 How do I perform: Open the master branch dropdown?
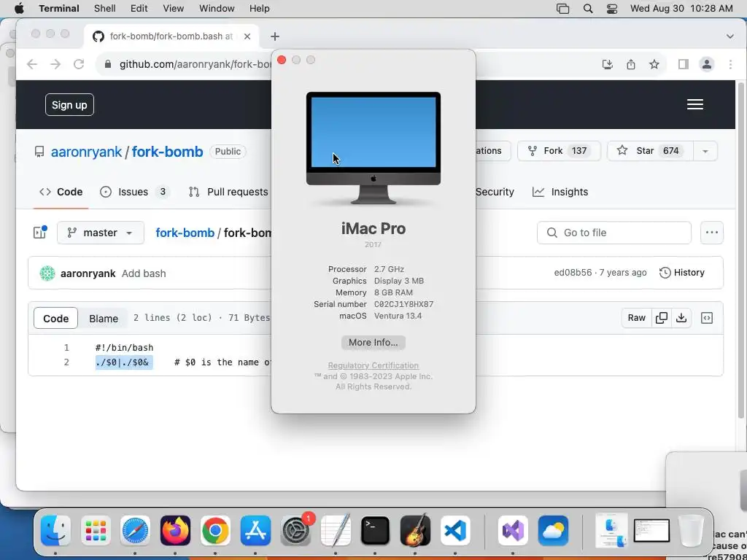(101, 233)
